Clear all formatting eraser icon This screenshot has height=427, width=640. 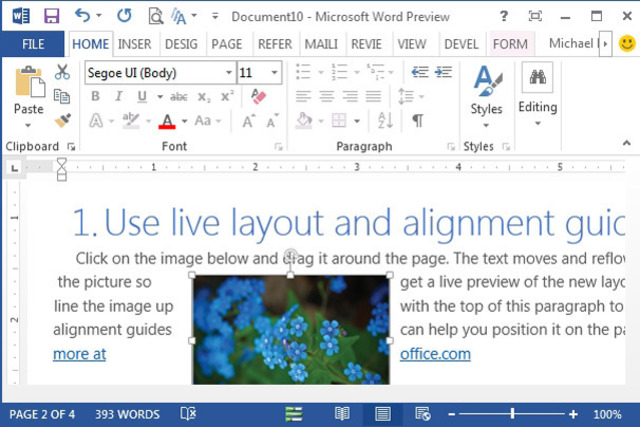[258, 96]
